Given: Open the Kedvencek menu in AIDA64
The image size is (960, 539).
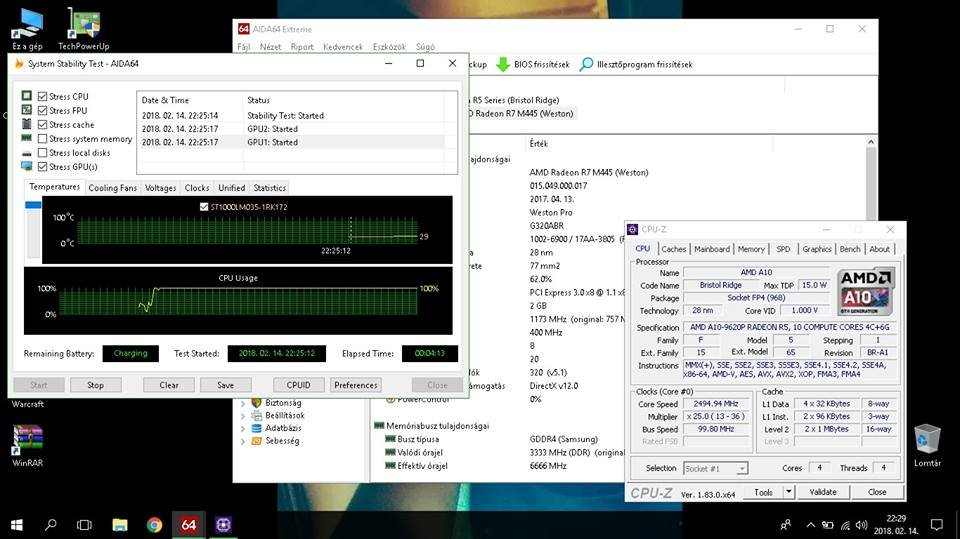Looking at the screenshot, I should [x=343, y=47].
